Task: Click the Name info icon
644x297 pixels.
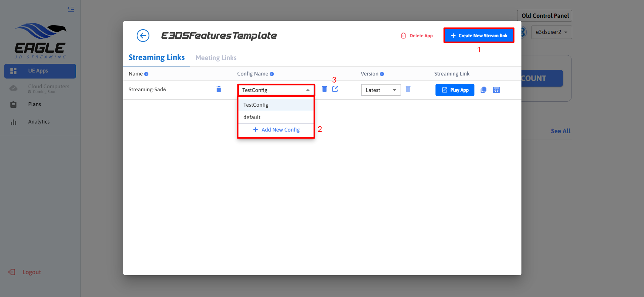Action: (146, 74)
